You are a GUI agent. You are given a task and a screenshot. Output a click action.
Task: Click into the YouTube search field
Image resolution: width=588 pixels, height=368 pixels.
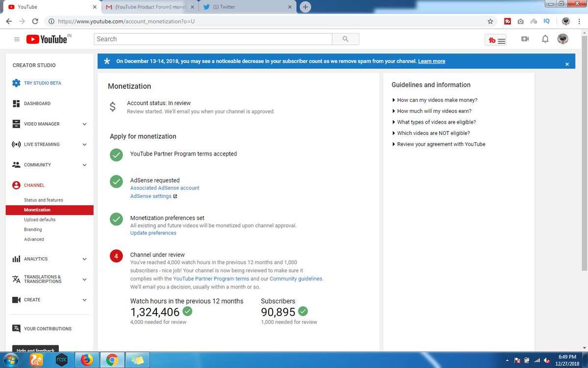(213, 39)
